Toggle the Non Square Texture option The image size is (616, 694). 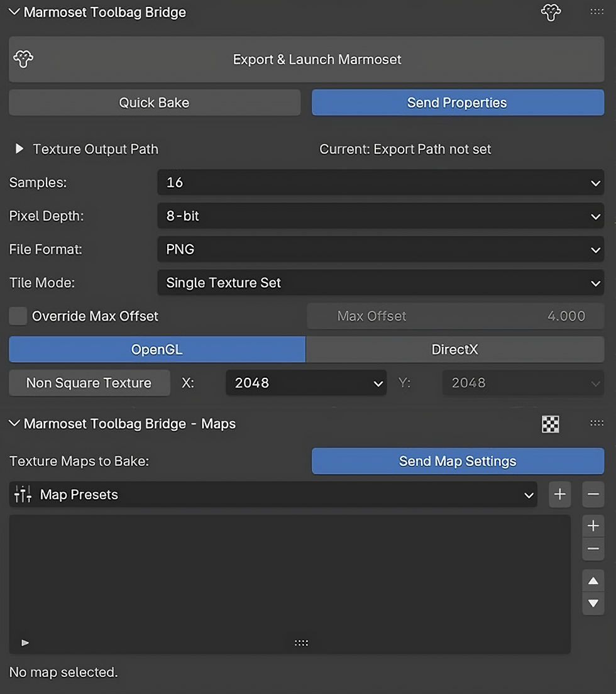click(89, 383)
